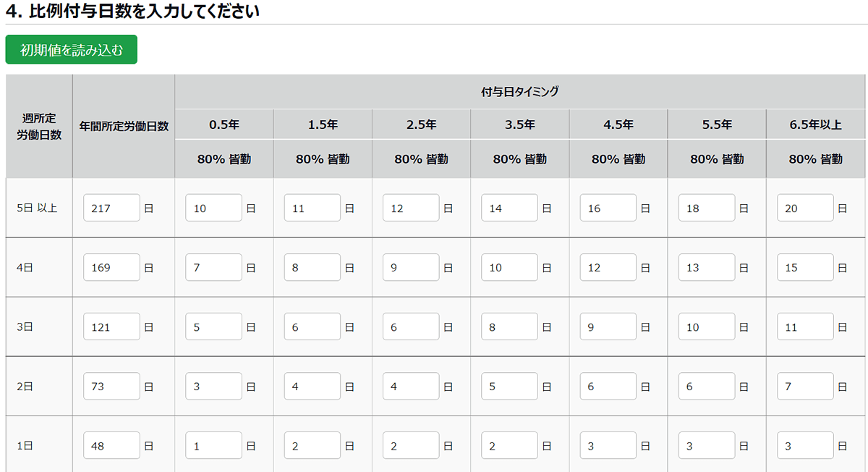The image size is (868, 472).
Task: Select 0.5年 field in 5日以上 row
Action: tap(214, 208)
